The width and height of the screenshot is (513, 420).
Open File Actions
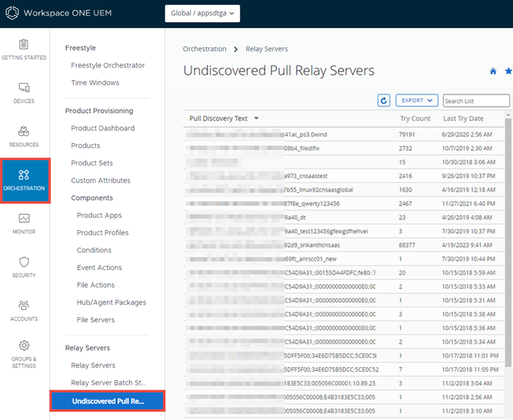96,285
